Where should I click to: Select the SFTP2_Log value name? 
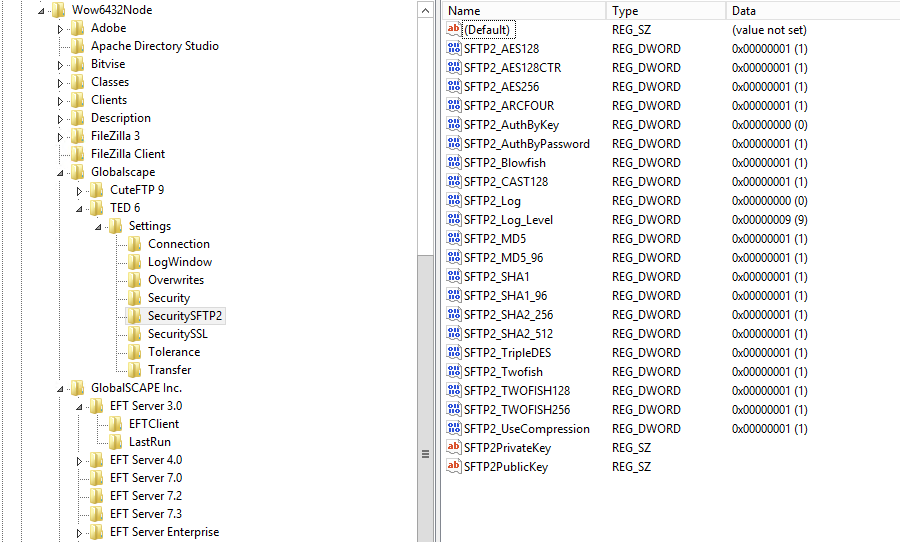(492, 201)
